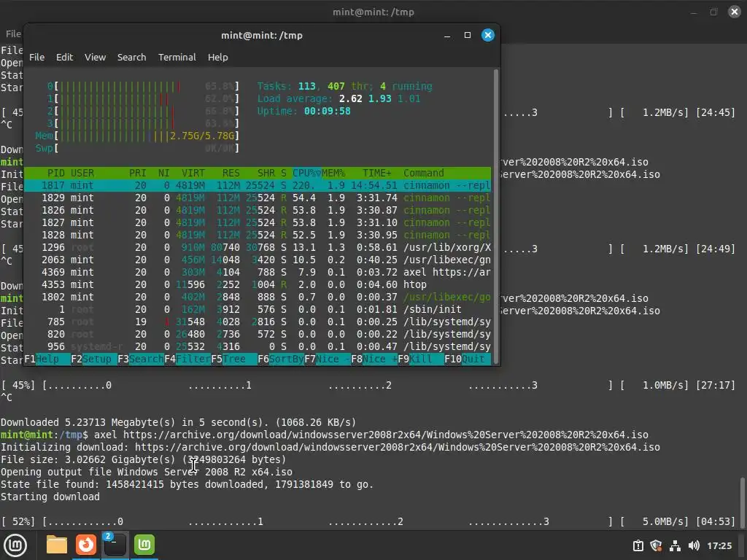Screen dimensions: 747x560
Task: Select the htop process row PID 4353
Action: click(x=258, y=284)
